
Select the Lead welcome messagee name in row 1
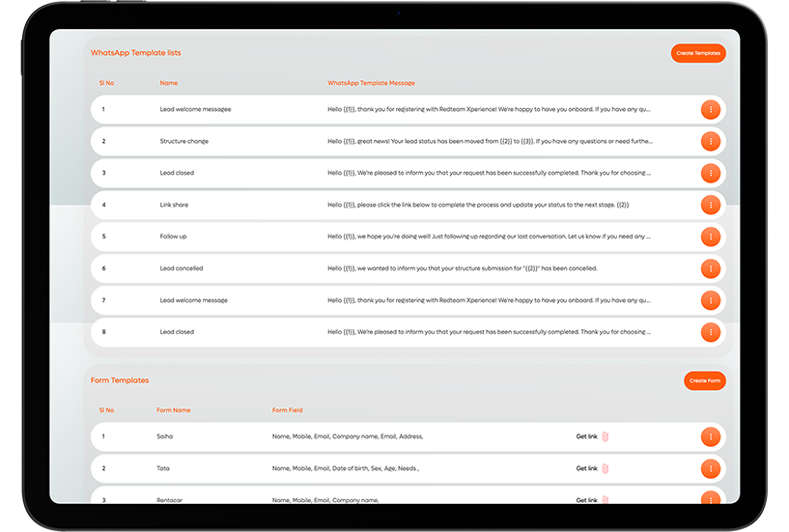(195, 109)
